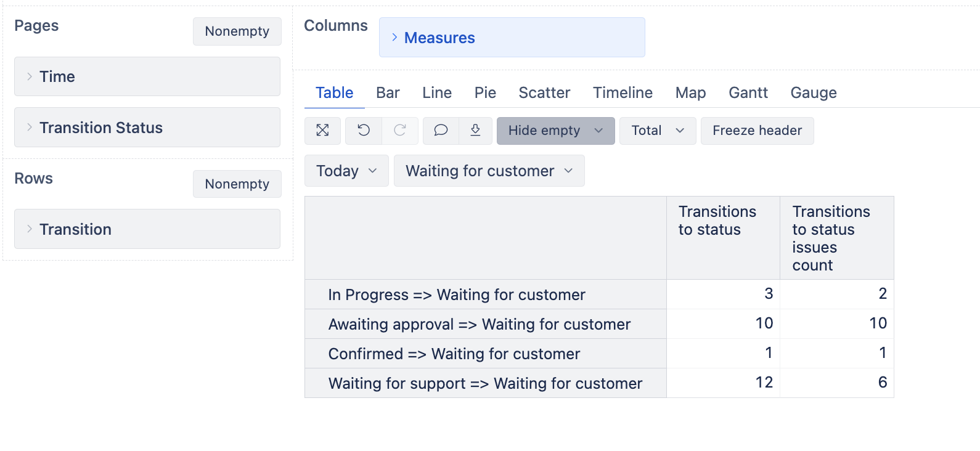Click the Transition dimension in Rows

[76, 229]
